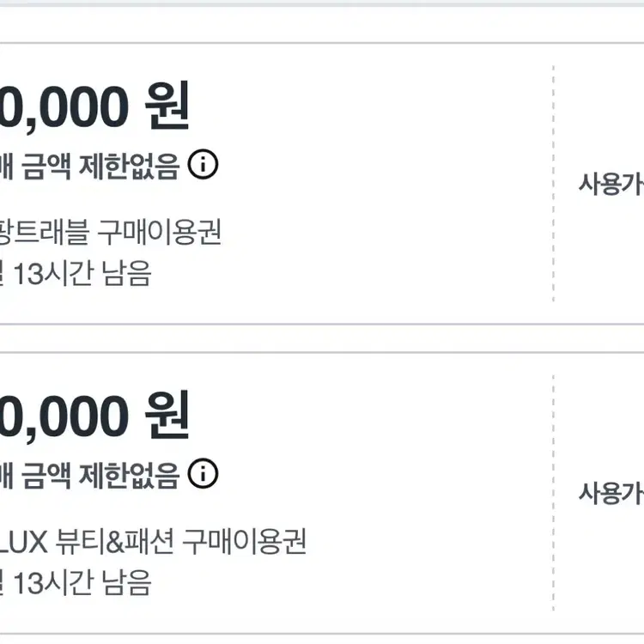Open the LUX 뷰티&패션 구매이용권 title
The width and height of the screenshot is (644, 644).
[155, 542]
